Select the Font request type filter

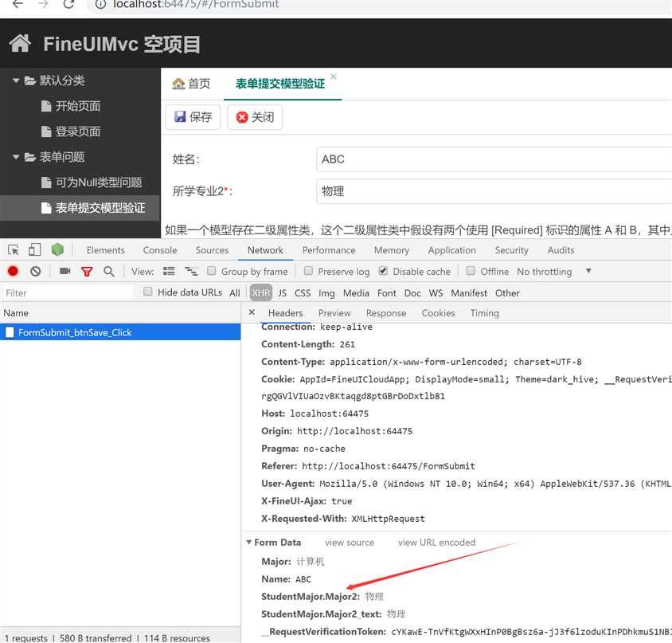coord(387,293)
